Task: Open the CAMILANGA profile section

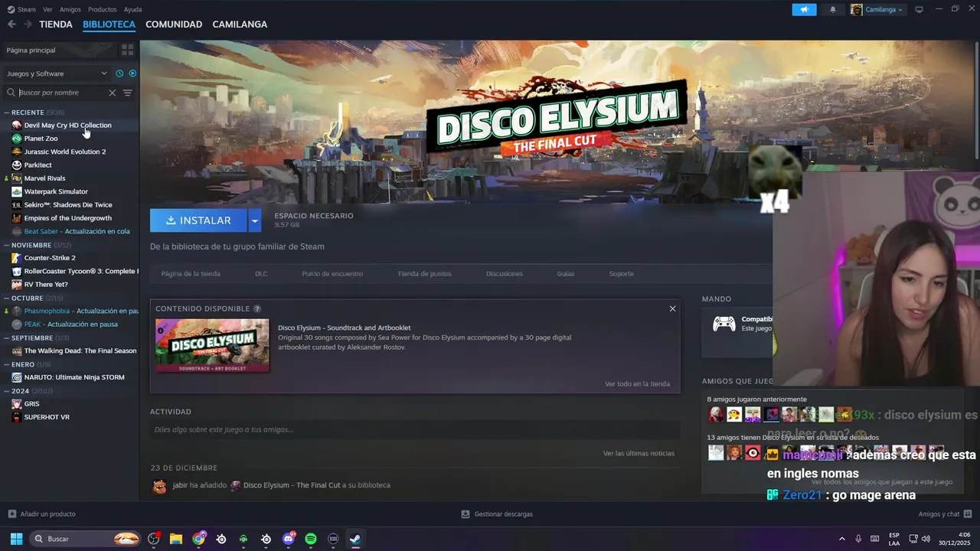Action: pyautogui.click(x=240, y=24)
